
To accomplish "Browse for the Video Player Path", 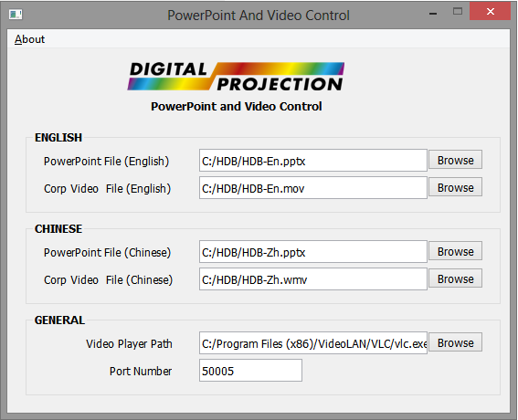I will pyautogui.click(x=455, y=343).
